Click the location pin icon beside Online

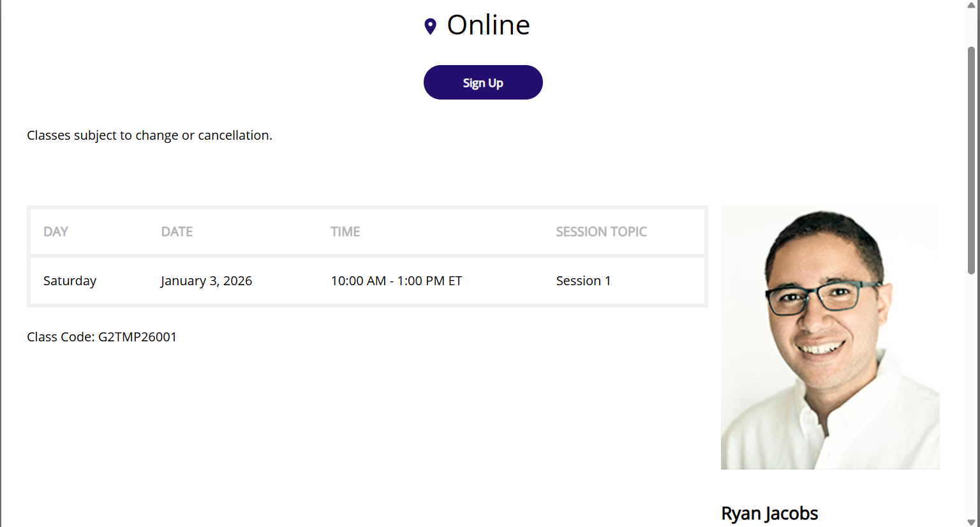point(431,26)
